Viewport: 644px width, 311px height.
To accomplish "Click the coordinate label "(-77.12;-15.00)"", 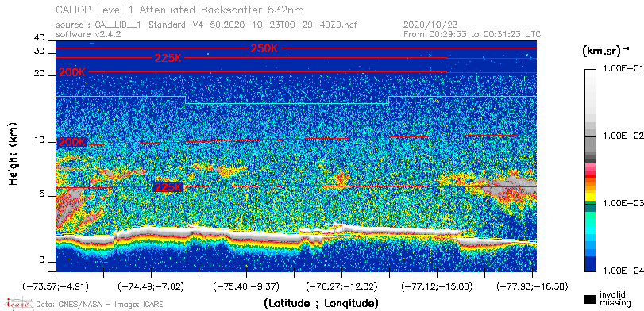I will pyautogui.click(x=436, y=286).
